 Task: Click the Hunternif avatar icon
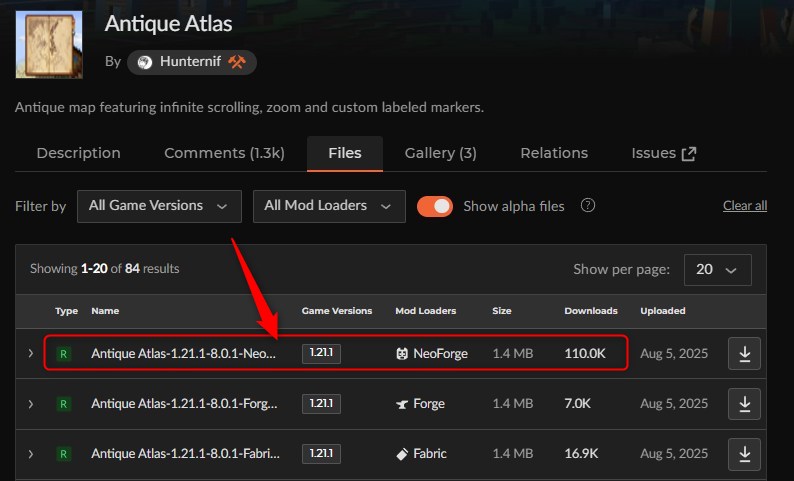(x=145, y=62)
